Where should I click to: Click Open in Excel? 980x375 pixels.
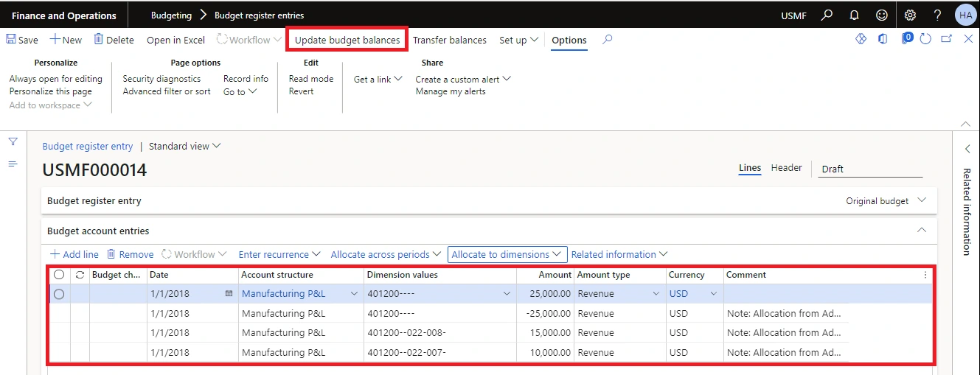pyautogui.click(x=176, y=40)
